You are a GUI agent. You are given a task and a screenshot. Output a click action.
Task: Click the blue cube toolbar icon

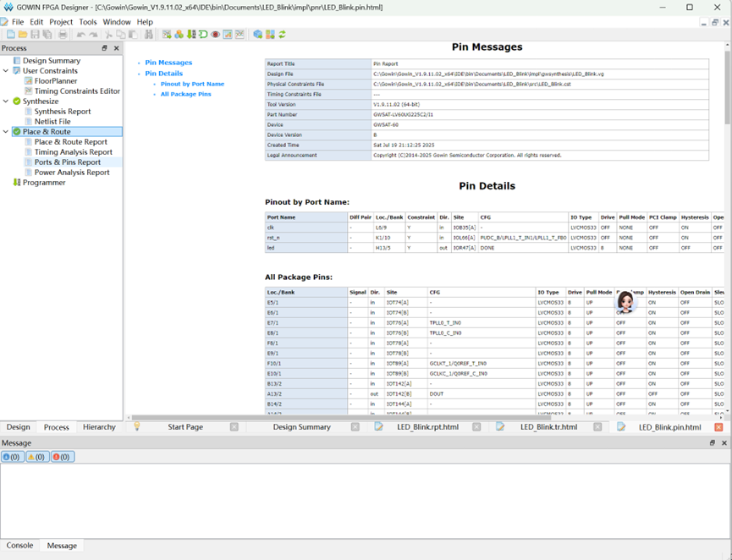click(258, 35)
